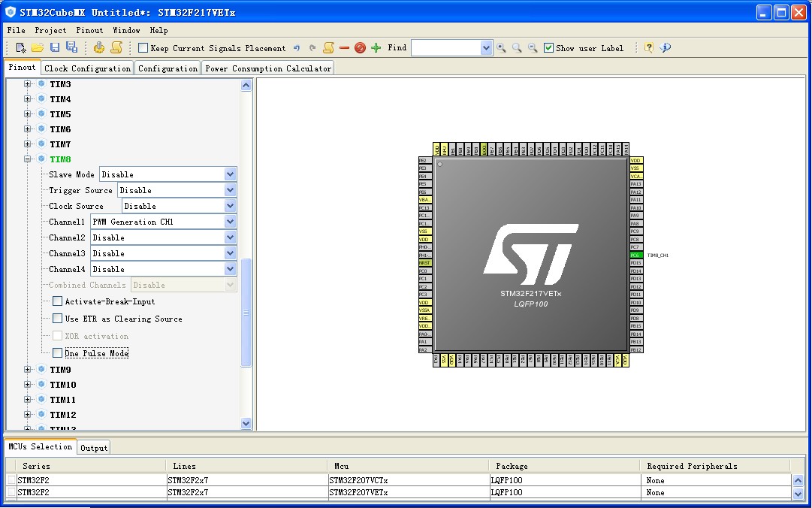Open Power Consumption Calculator tab
Image resolution: width=812 pixels, height=508 pixels.
pos(268,68)
